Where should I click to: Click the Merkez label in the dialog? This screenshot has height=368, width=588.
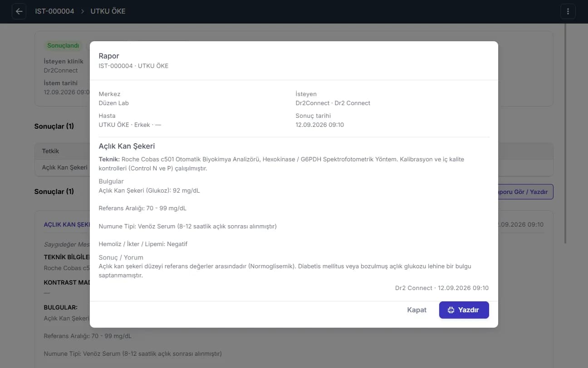click(x=110, y=94)
